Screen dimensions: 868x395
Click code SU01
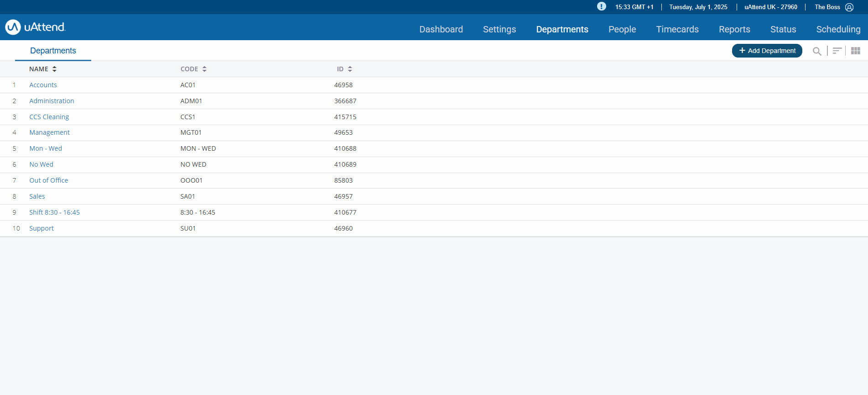[x=188, y=228]
